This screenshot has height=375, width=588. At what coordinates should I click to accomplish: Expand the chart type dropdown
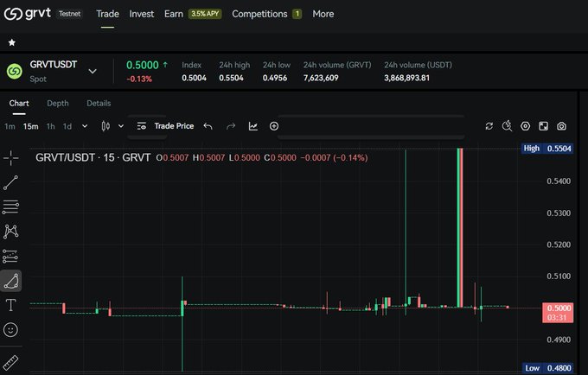(x=121, y=126)
